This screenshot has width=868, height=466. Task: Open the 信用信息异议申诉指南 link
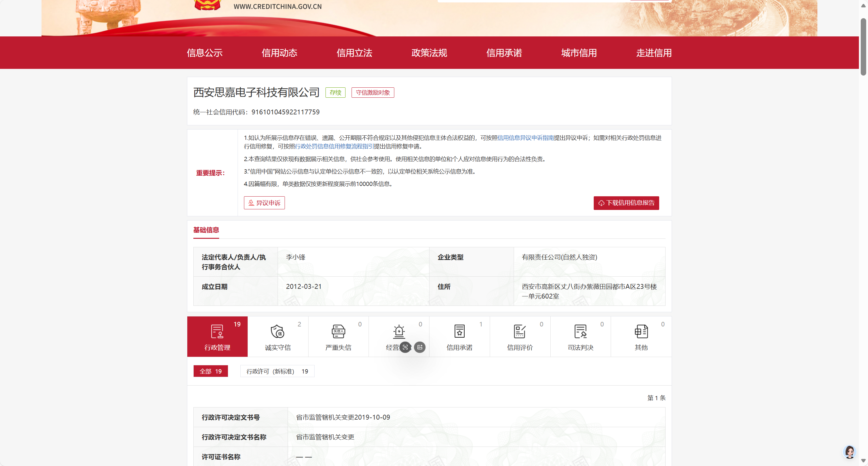click(526, 137)
